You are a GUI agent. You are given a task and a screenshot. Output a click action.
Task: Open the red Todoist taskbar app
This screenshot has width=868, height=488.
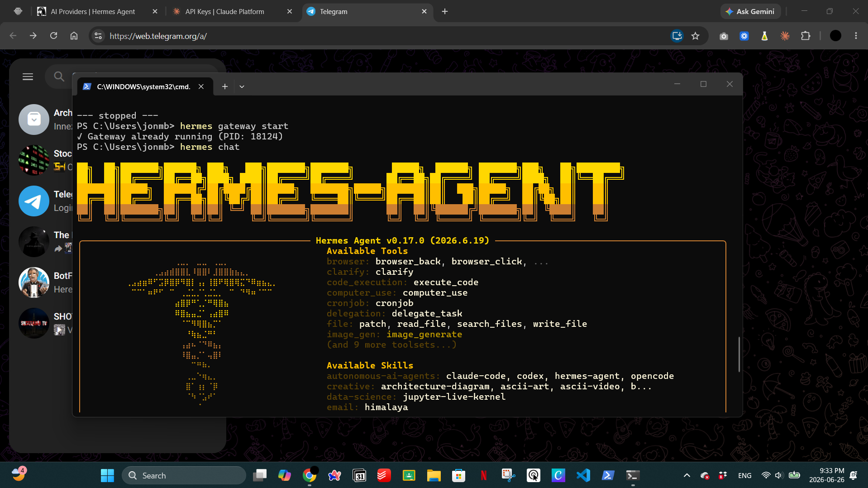pos(384,475)
